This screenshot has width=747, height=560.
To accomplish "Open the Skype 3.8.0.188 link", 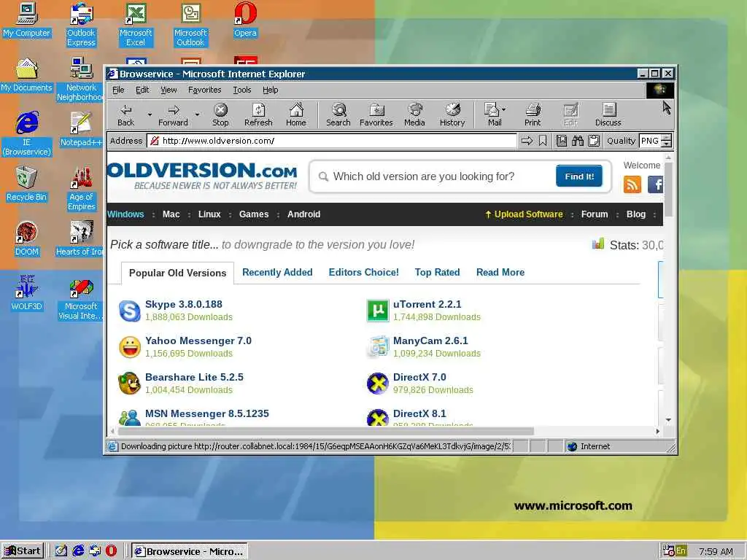I will 183,304.
